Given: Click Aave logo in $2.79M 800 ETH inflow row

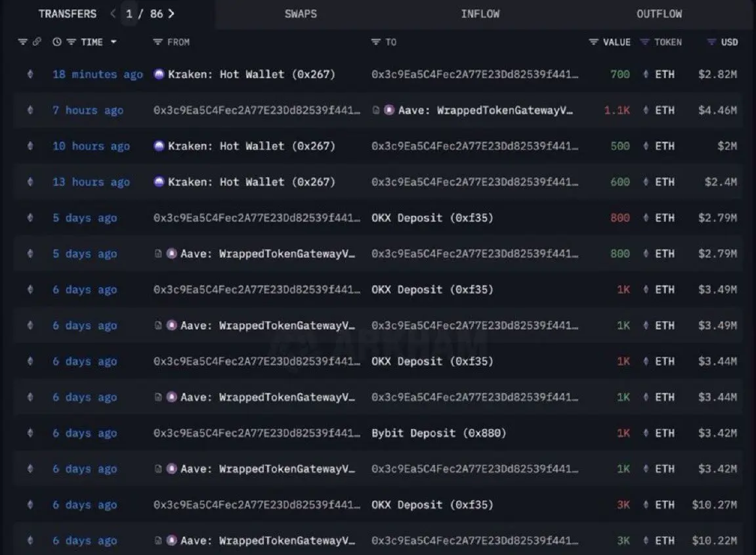Looking at the screenshot, I should coord(172,254).
